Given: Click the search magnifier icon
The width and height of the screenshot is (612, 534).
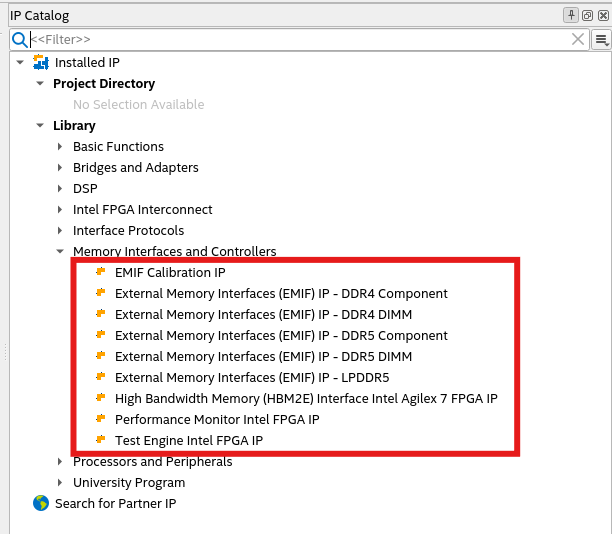Looking at the screenshot, I should pos(19,39).
